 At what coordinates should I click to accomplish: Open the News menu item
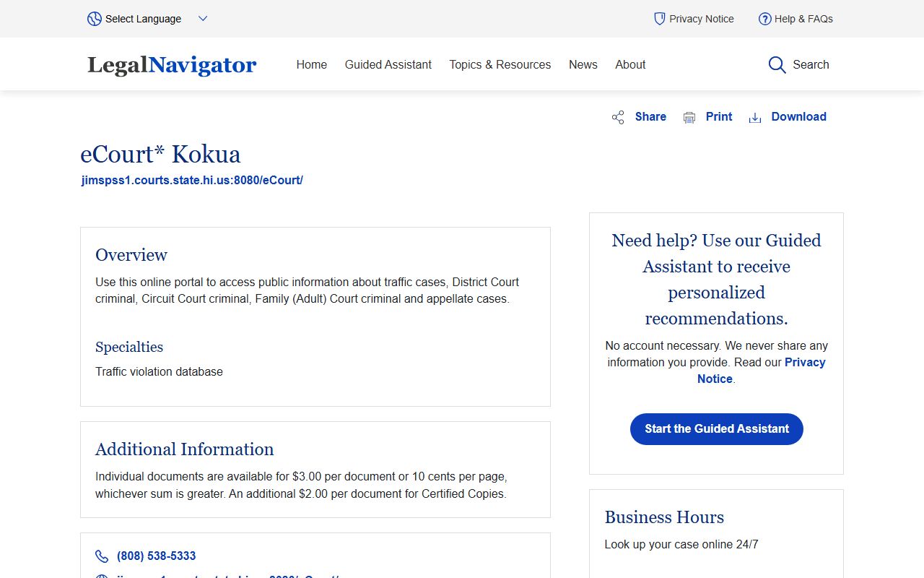click(x=583, y=64)
